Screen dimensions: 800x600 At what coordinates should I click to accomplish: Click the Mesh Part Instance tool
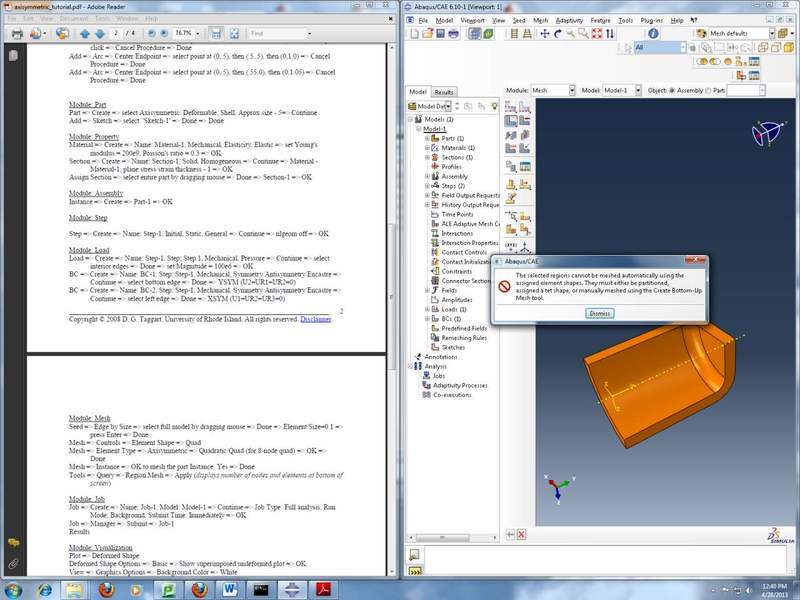[x=511, y=121]
